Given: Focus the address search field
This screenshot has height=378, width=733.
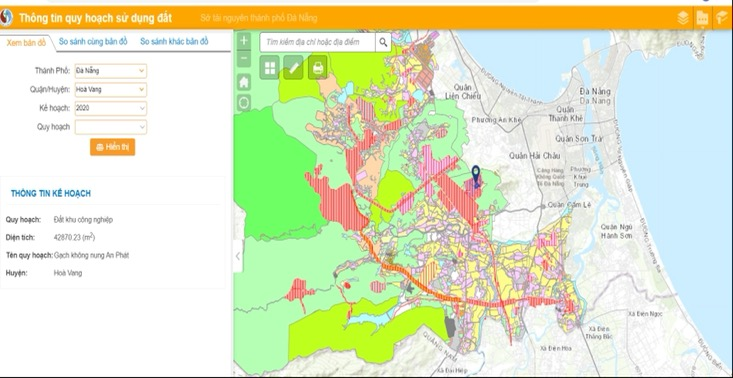Looking at the screenshot, I should tap(317, 43).
